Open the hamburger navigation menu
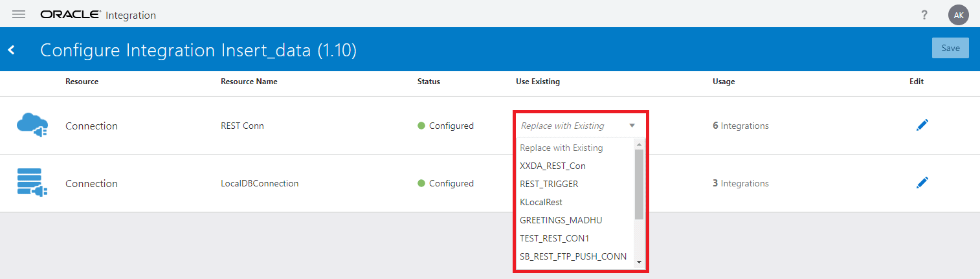 [19, 14]
